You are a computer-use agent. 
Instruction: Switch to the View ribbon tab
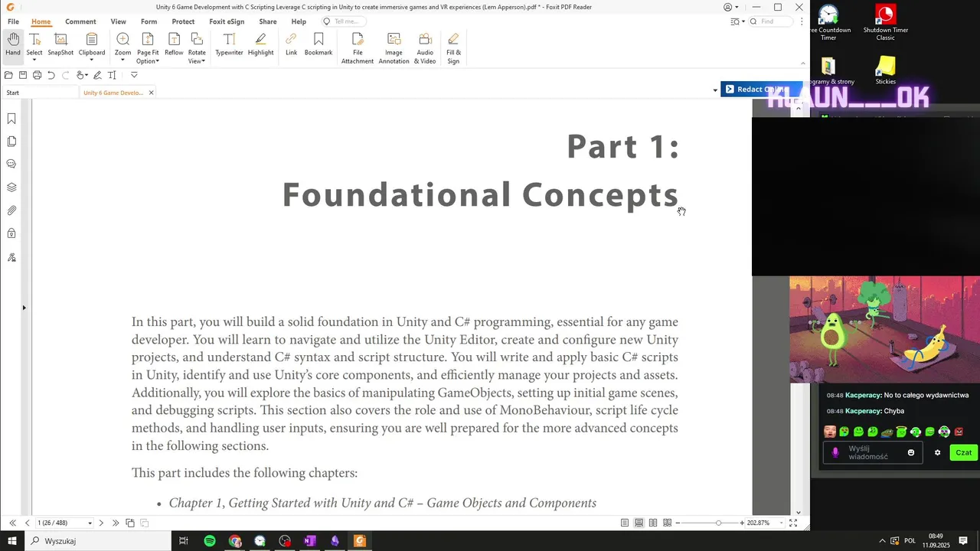(118, 21)
